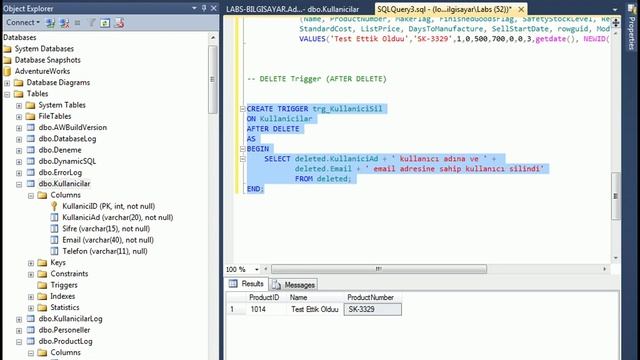Collapse the dbo.ProductLog table node
This screenshot has height=360, width=640.
click(x=19, y=342)
